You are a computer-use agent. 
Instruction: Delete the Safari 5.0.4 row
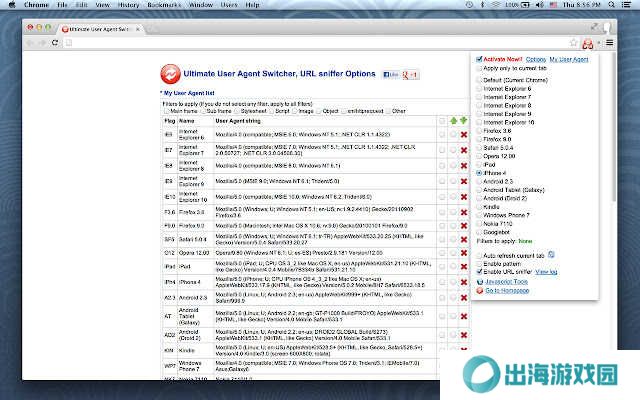point(464,240)
